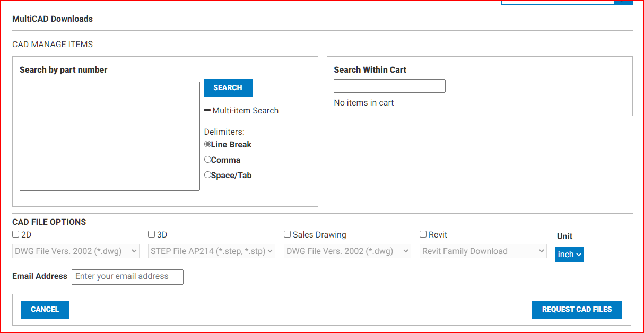Click the Search Within Cart field
Screen dimensions: 644x333
(x=389, y=86)
